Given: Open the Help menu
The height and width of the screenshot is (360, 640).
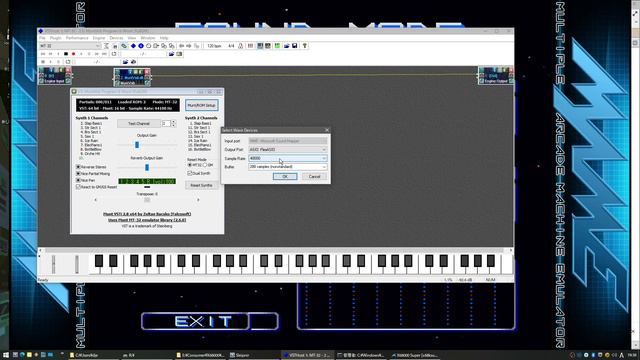Looking at the screenshot, I should tap(164, 38).
